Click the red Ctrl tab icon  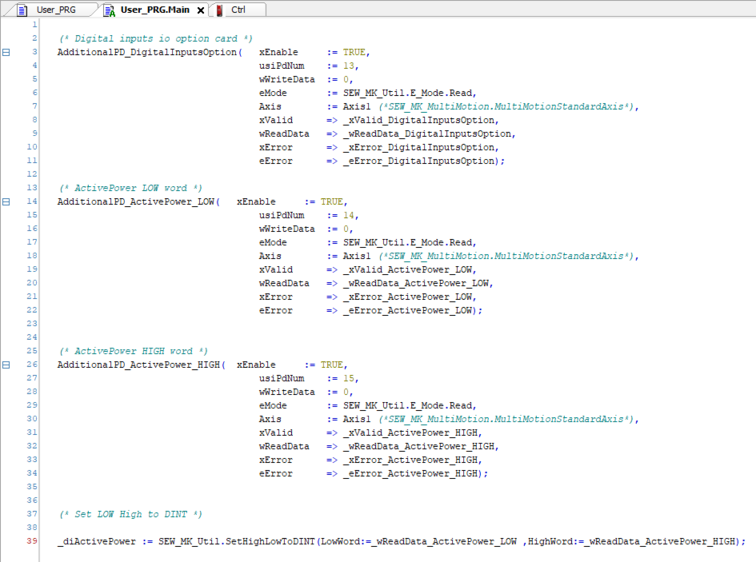click(x=219, y=10)
